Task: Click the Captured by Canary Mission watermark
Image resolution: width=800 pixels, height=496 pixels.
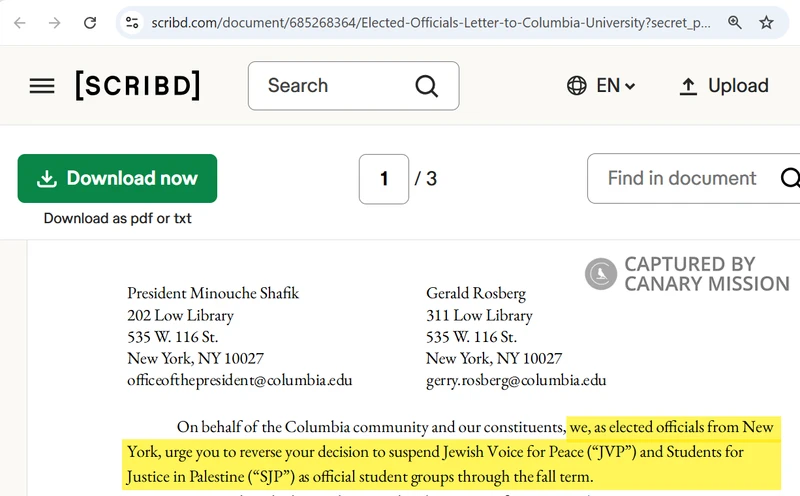Action: 688,274
